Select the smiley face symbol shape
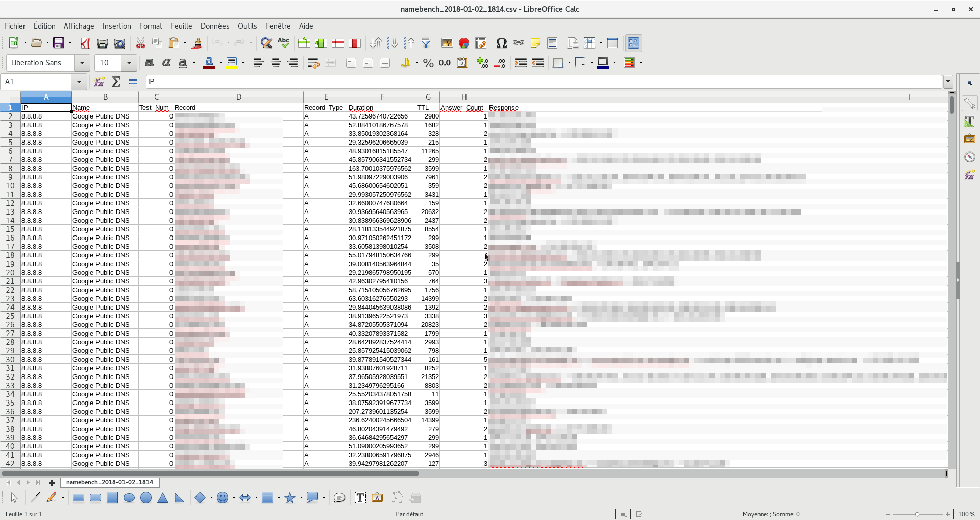 pos(223,498)
